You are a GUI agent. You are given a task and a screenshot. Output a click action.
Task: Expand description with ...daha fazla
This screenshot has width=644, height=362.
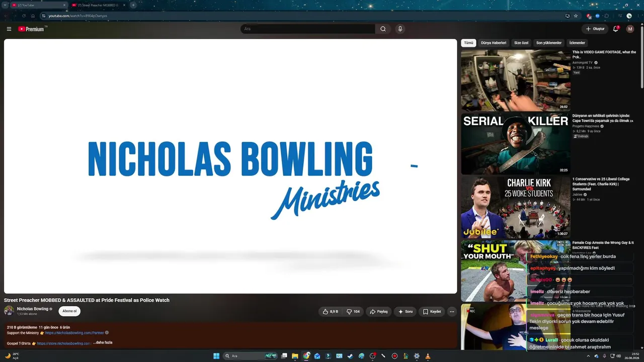pyautogui.click(x=103, y=343)
